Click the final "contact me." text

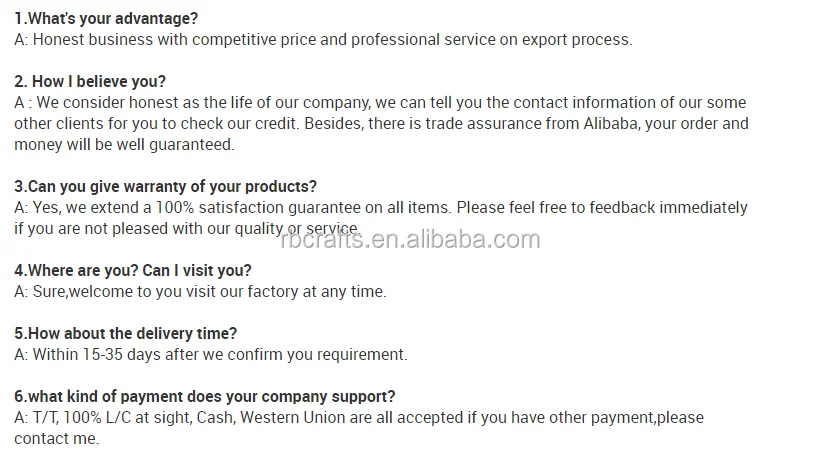tap(56, 439)
